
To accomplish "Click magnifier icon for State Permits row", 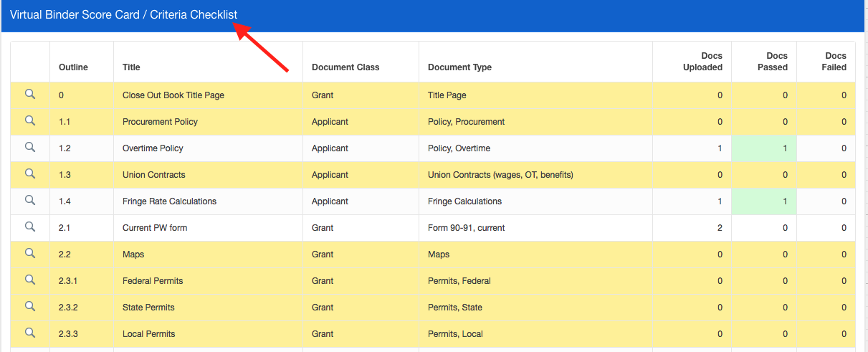I will click(x=30, y=306).
